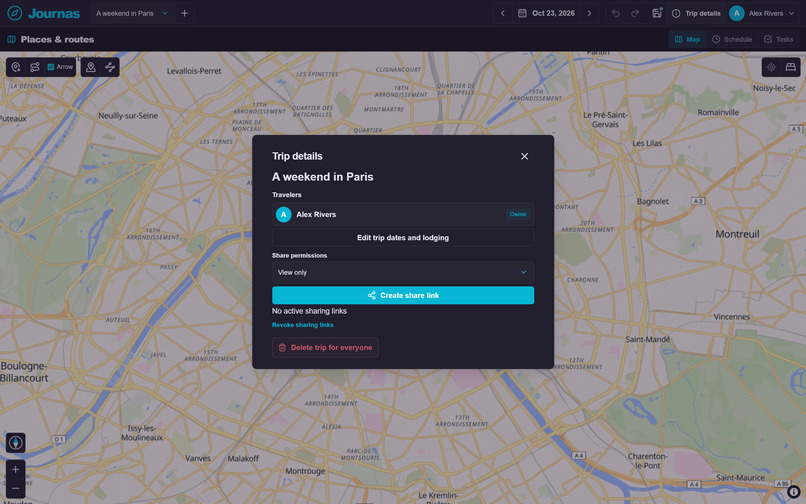806x504 pixels.
Task: Click the lodging bed icon on map
Action: click(x=791, y=67)
